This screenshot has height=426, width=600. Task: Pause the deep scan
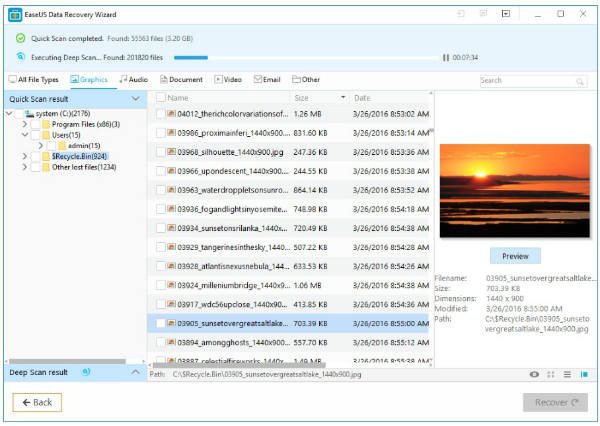tap(445, 58)
